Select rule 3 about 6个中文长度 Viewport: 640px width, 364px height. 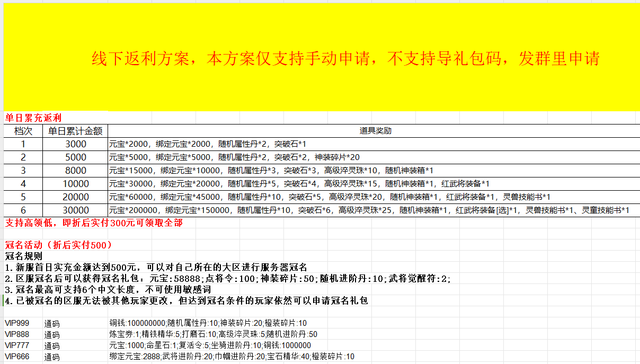(x=108, y=289)
